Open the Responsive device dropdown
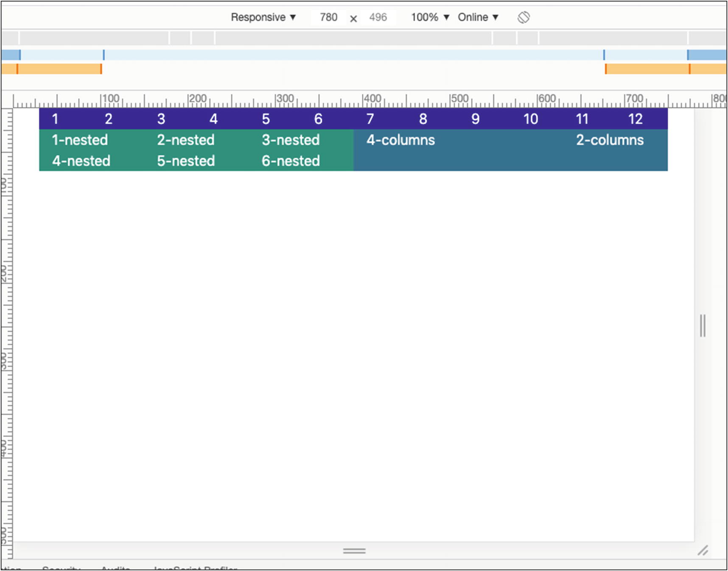Image resolution: width=728 pixels, height=571 pixels. (263, 17)
